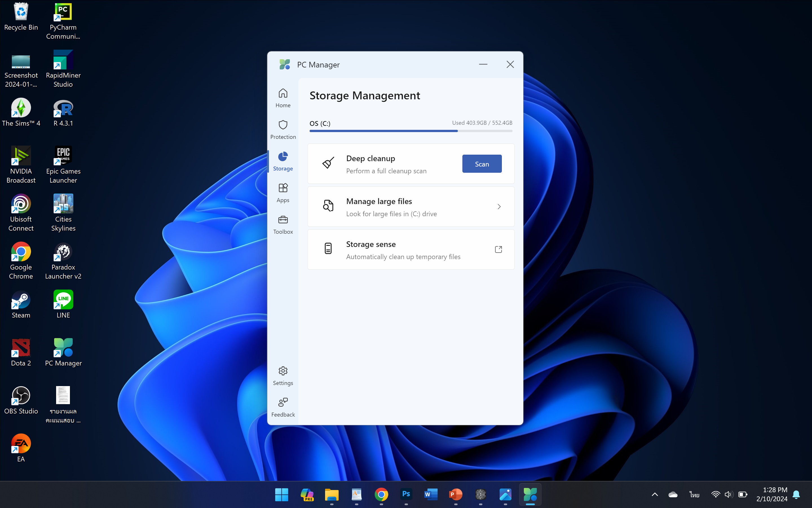Select RapidMiner Studio desktop shortcut
The height and width of the screenshot is (508, 812).
(x=63, y=69)
